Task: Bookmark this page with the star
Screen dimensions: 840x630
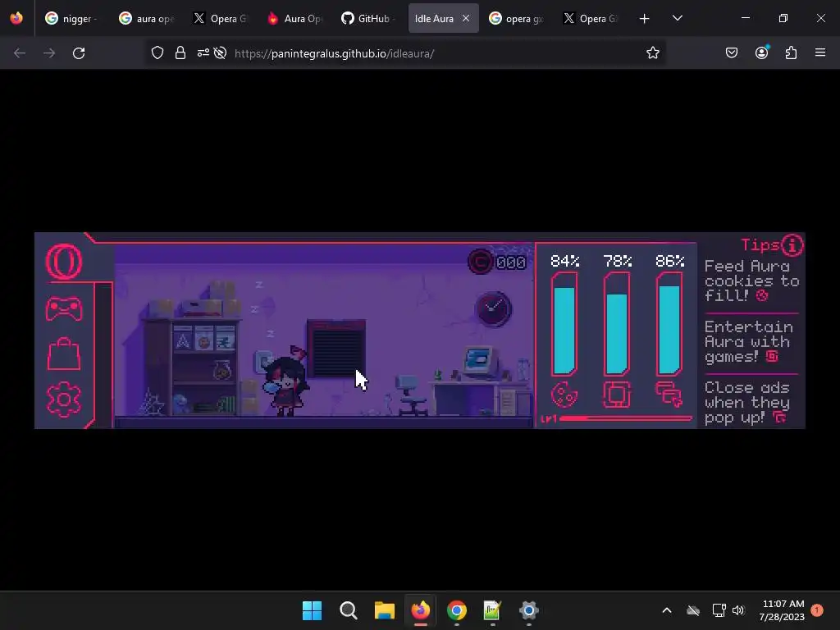Action: [x=652, y=53]
